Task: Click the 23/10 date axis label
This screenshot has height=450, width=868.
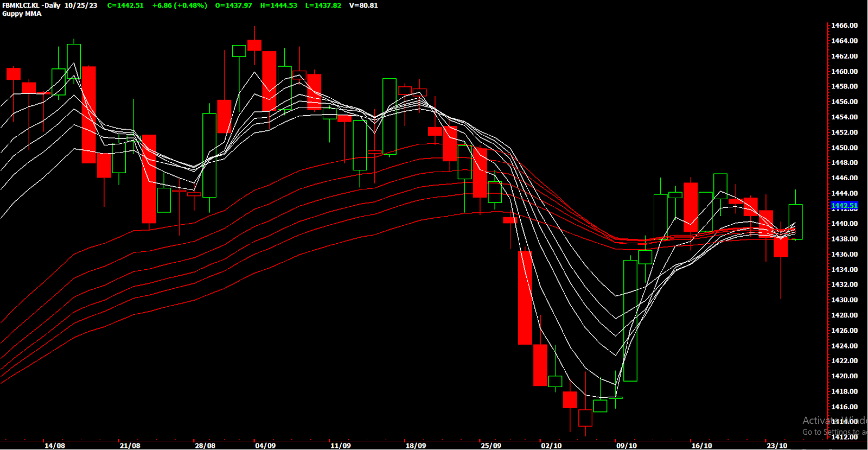Action: point(777,446)
